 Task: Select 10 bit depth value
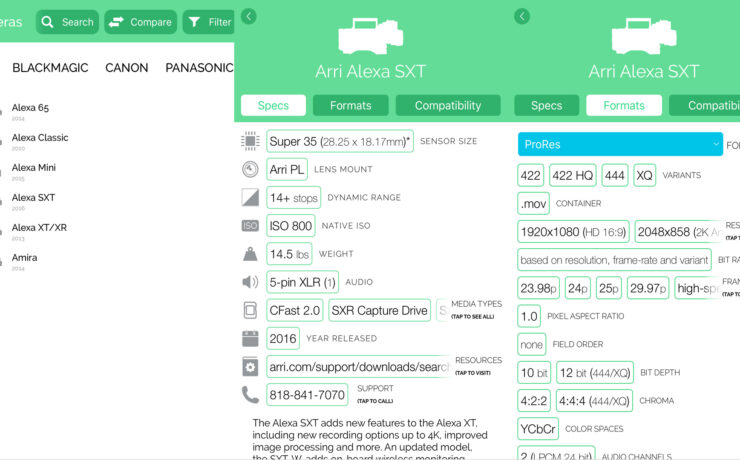coord(534,373)
